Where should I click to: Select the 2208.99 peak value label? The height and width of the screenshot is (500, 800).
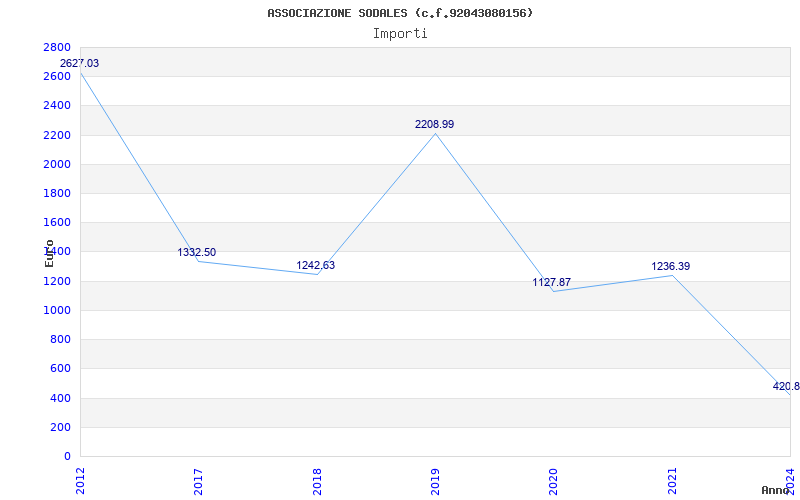click(x=435, y=124)
